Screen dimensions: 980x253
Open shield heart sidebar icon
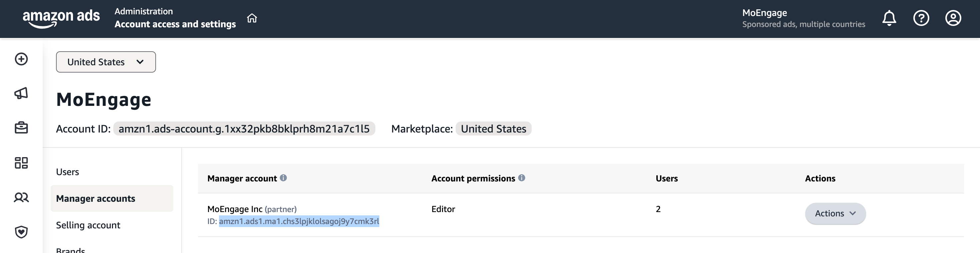point(21,232)
